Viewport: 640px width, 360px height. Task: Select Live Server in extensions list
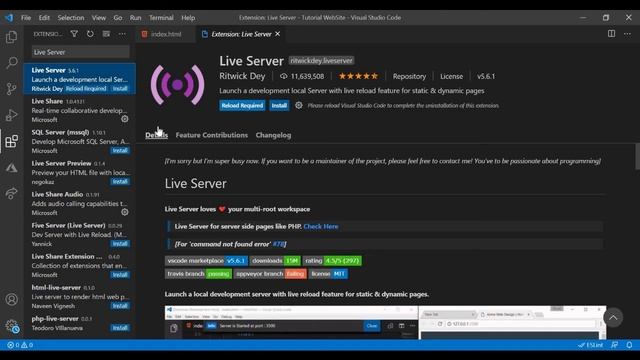(x=80, y=79)
